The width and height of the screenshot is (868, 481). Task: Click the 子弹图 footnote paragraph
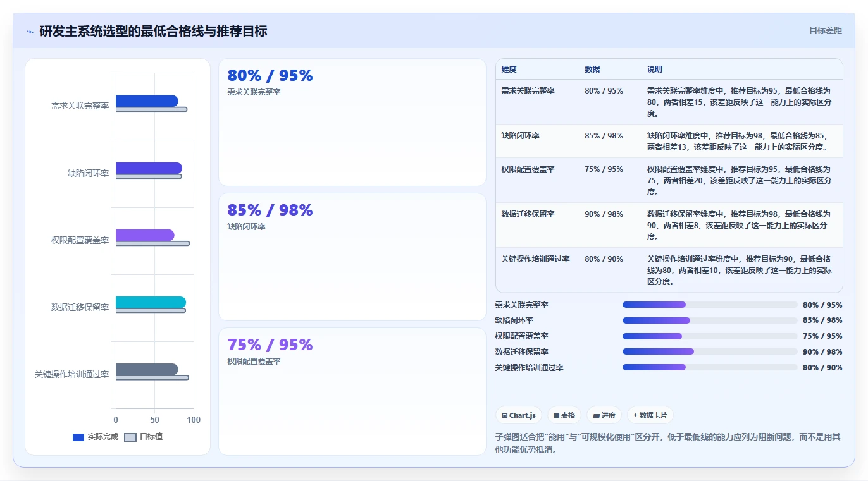667,443
